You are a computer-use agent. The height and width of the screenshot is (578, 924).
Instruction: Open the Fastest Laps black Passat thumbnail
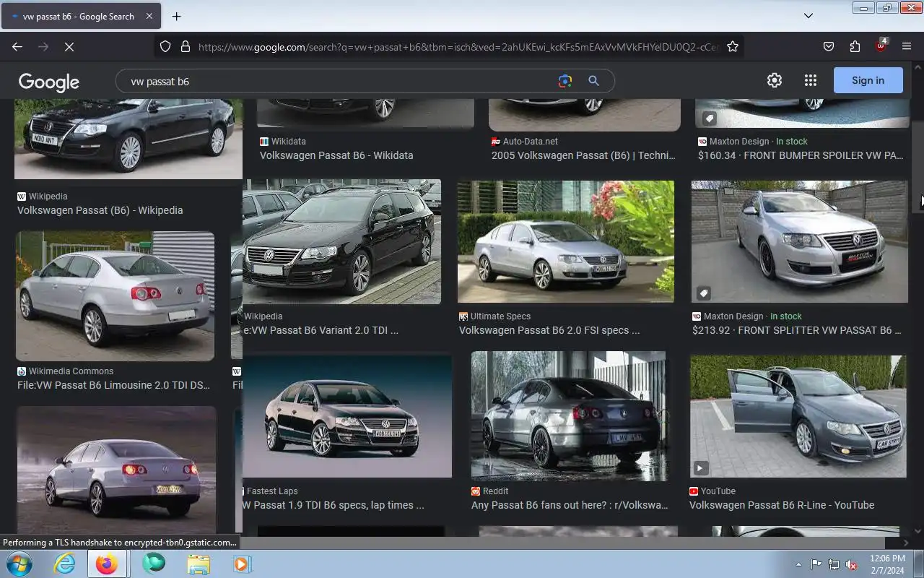coord(347,415)
